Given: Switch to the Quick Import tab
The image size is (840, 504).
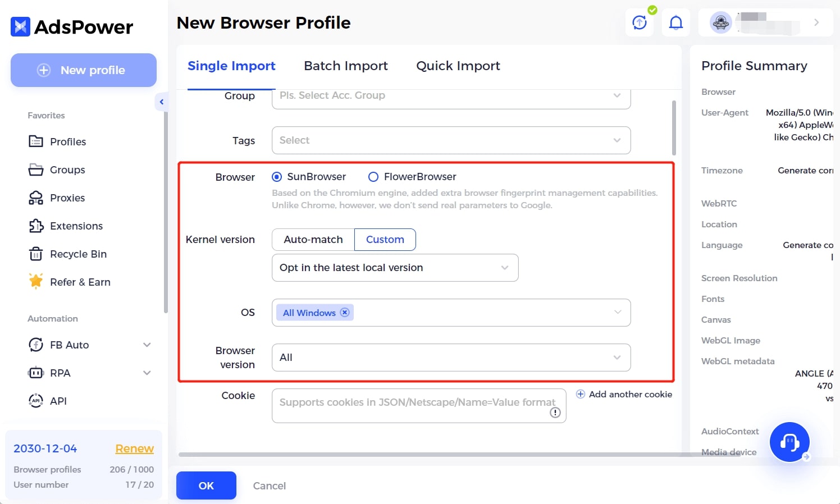Looking at the screenshot, I should 458,66.
